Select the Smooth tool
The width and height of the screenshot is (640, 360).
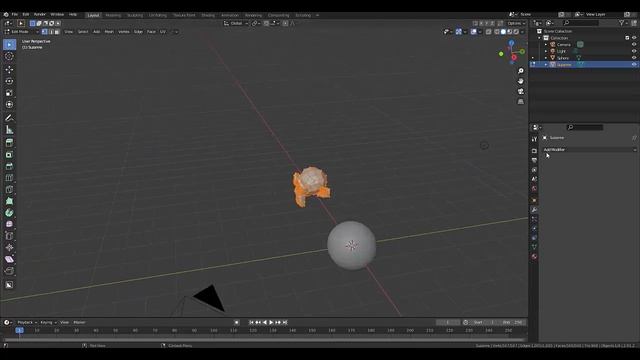click(x=9, y=224)
